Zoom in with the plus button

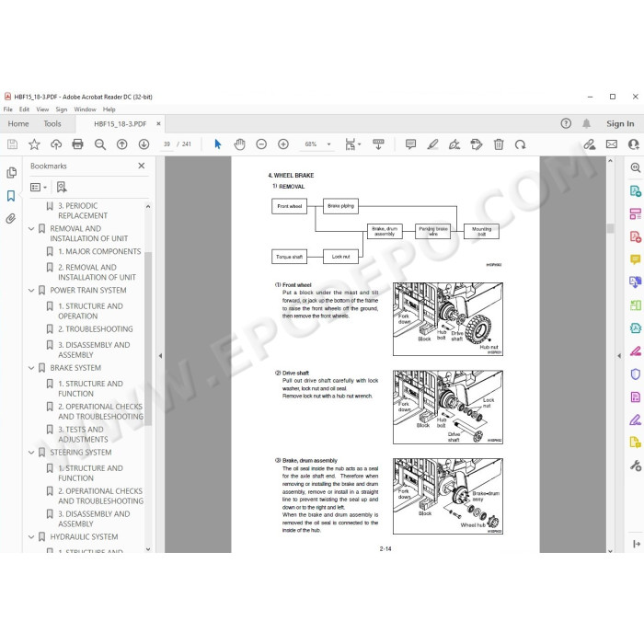tap(283, 144)
